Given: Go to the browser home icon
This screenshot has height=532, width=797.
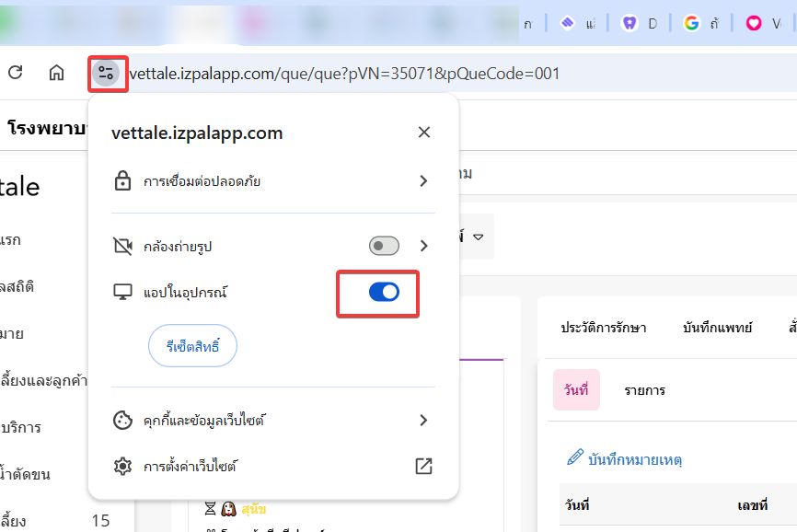Looking at the screenshot, I should (x=56, y=73).
